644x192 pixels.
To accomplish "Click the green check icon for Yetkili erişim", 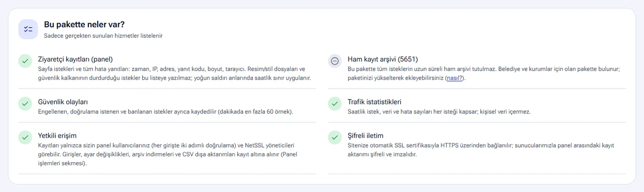I will pos(25,137).
